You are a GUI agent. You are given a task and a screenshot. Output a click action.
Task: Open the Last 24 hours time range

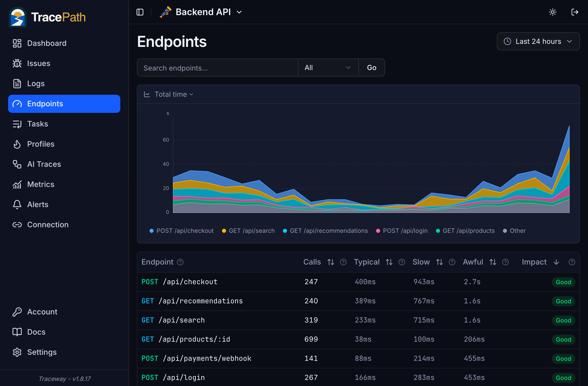538,41
